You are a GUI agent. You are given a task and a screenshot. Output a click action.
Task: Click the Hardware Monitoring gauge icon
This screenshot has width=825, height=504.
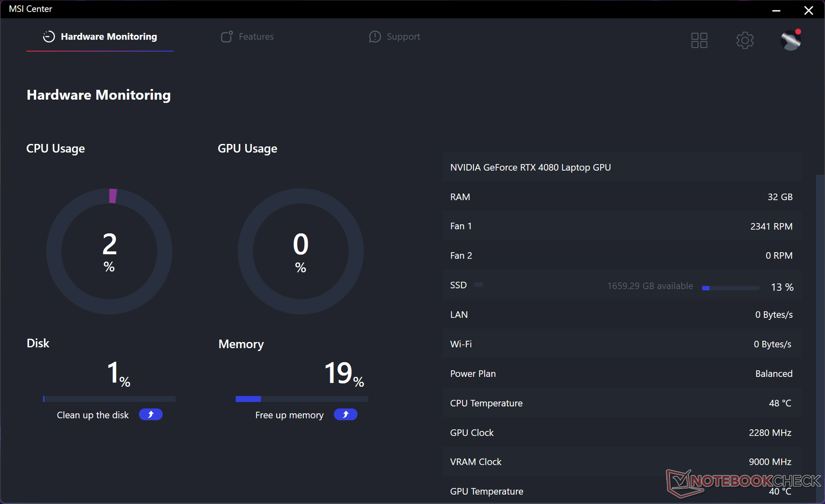[x=49, y=37]
